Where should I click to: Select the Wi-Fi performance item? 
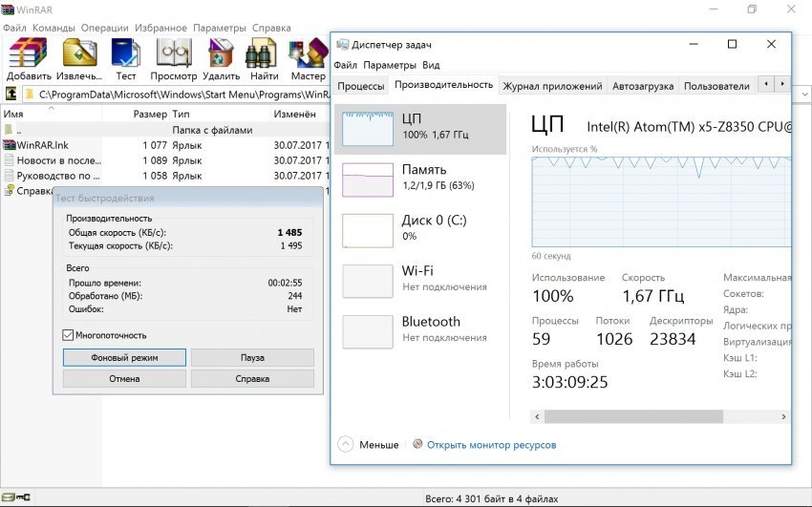[x=420, y=281]
